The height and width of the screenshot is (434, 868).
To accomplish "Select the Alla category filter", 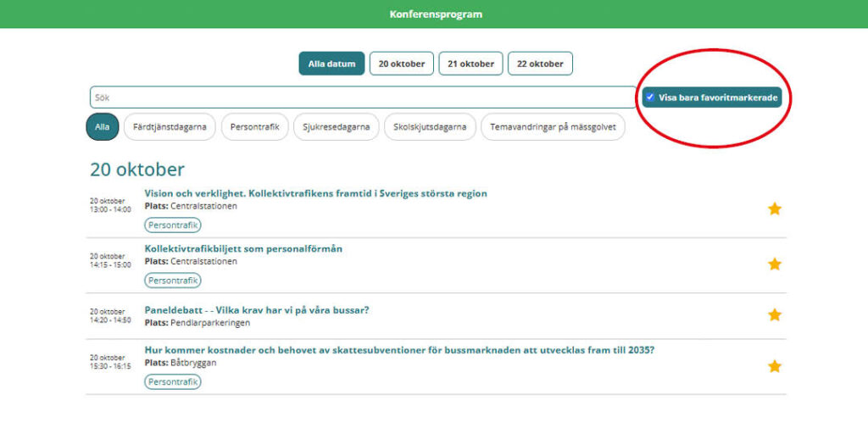I will [103, 127].
